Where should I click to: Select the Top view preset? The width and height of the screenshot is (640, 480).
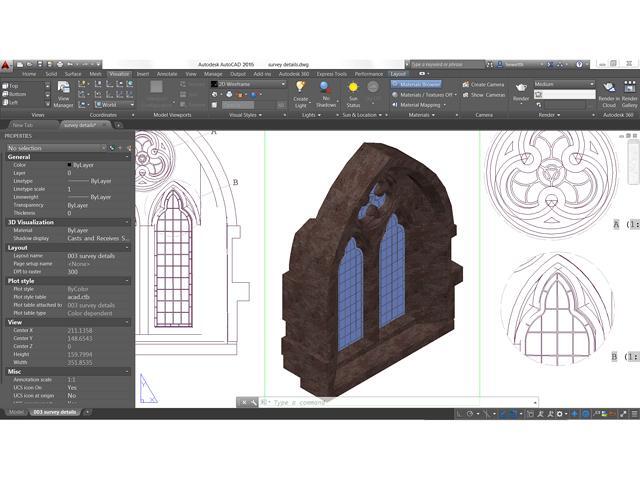tap(14, 85)
